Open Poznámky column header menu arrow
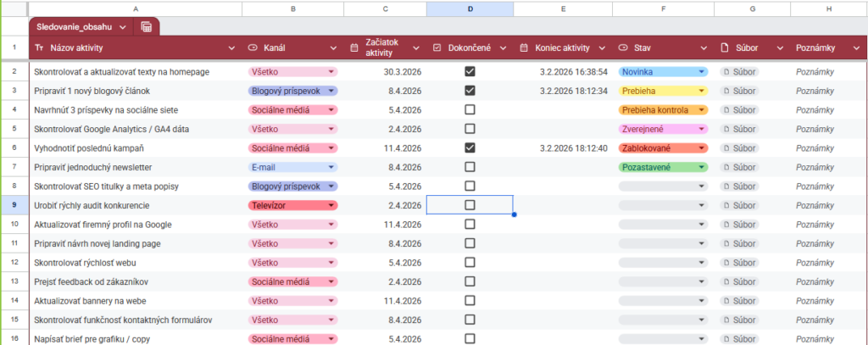Screen dimensions: 868x345 tap(856, 48)
